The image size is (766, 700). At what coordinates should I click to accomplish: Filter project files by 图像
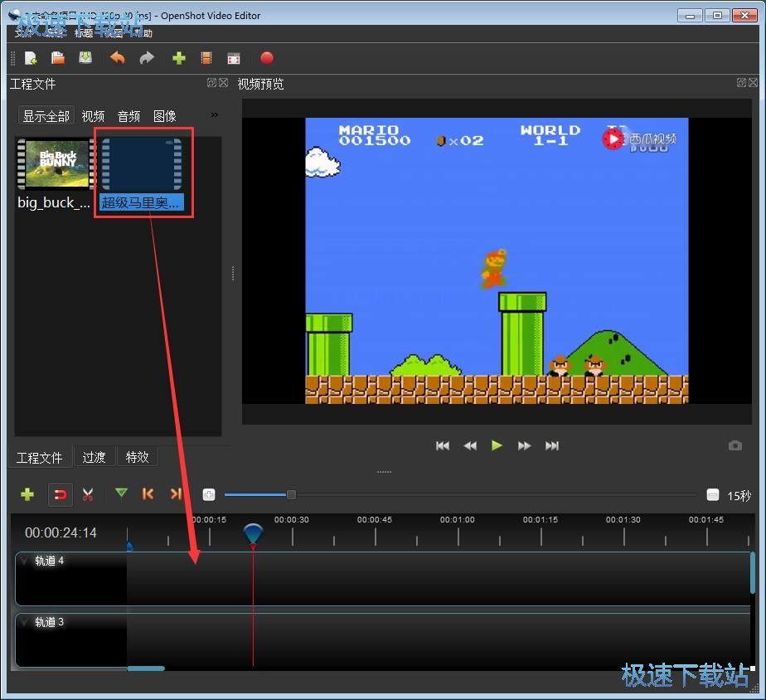tap(165, 116)
